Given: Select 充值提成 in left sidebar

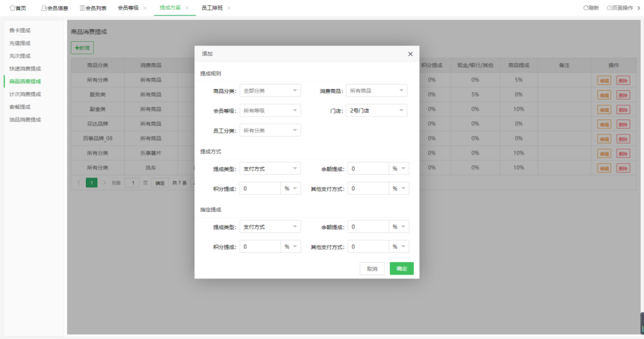Looking at the screenshot, I should (x=20, y=43).
